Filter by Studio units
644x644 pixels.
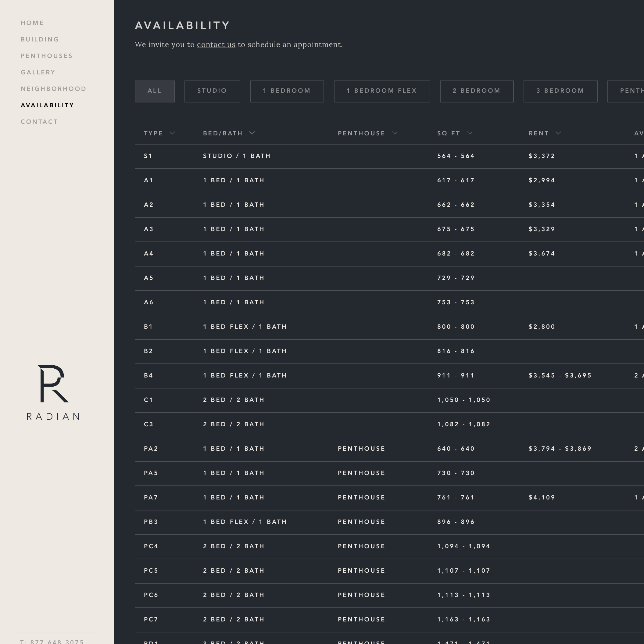pos(212,91)
